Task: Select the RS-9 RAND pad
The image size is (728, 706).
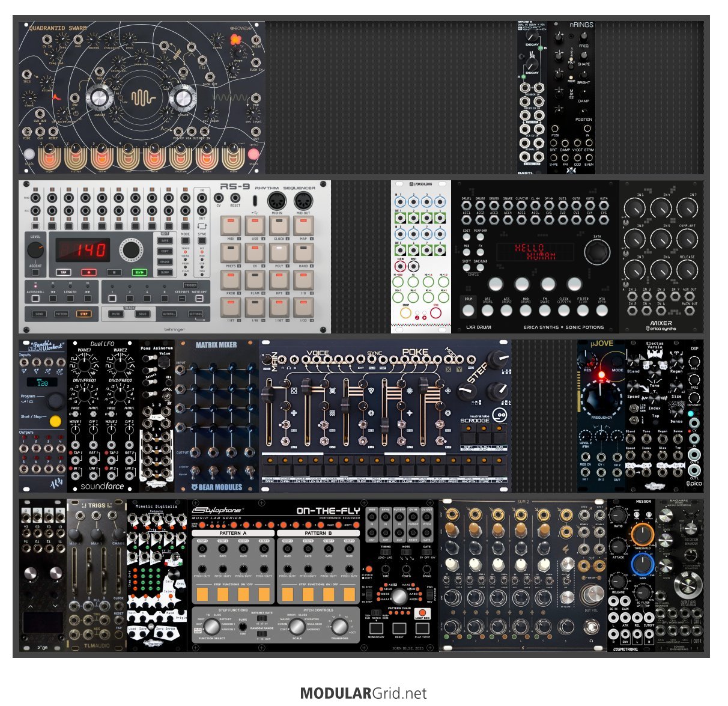Action: tap(303, 253)
